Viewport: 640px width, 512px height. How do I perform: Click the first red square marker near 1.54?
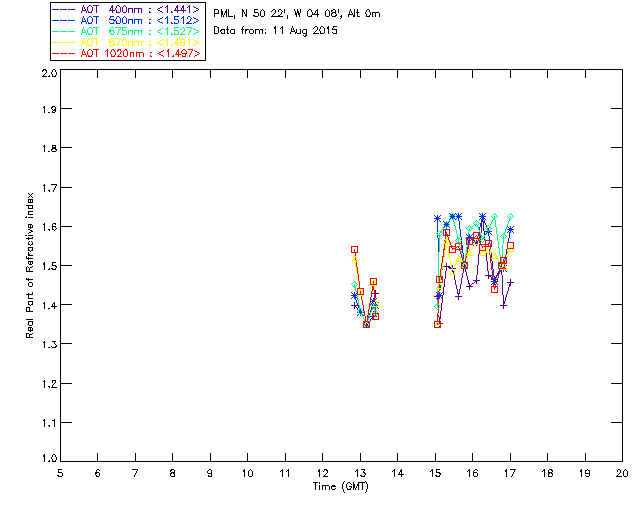coord(354,249)
